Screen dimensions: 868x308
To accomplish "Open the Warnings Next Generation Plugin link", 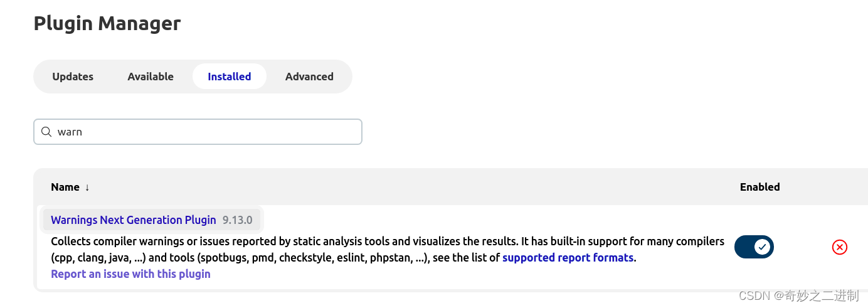I will click(133, 220).
